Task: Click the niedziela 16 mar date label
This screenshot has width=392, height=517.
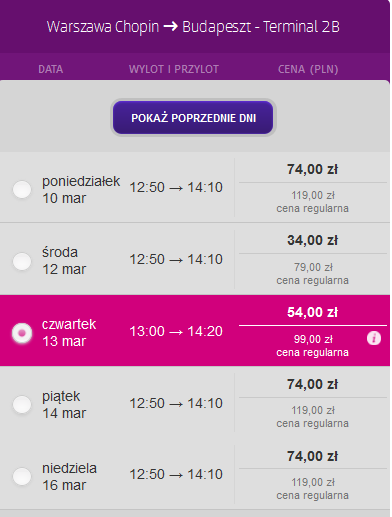Action: (69, 477)
